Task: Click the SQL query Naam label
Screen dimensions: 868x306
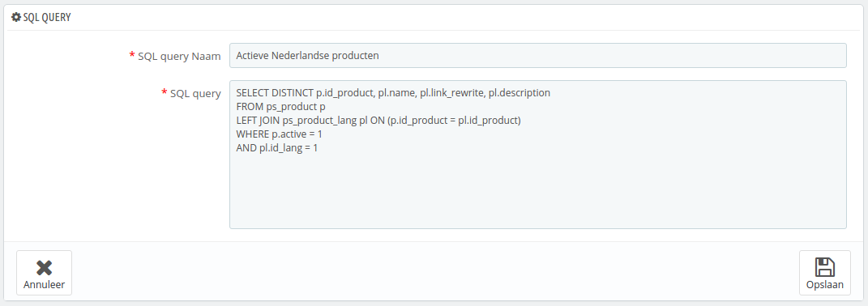Action: click(x=179, y=56)
